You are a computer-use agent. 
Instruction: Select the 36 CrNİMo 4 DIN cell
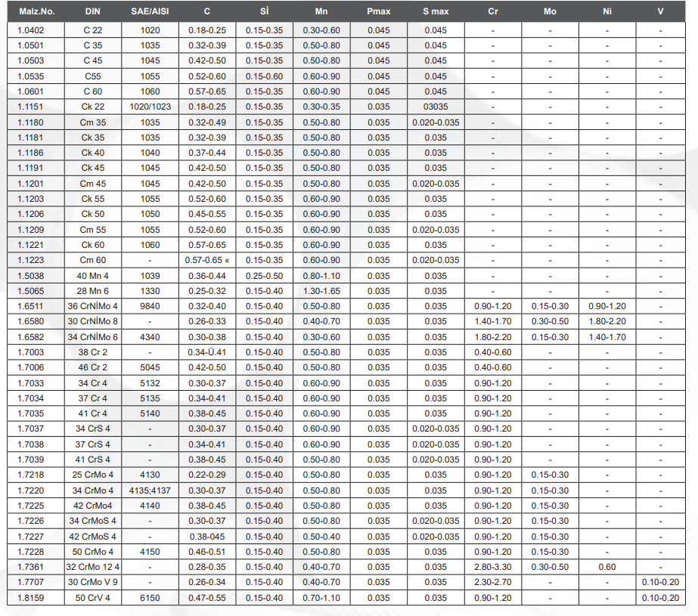[x=92, y=306]
